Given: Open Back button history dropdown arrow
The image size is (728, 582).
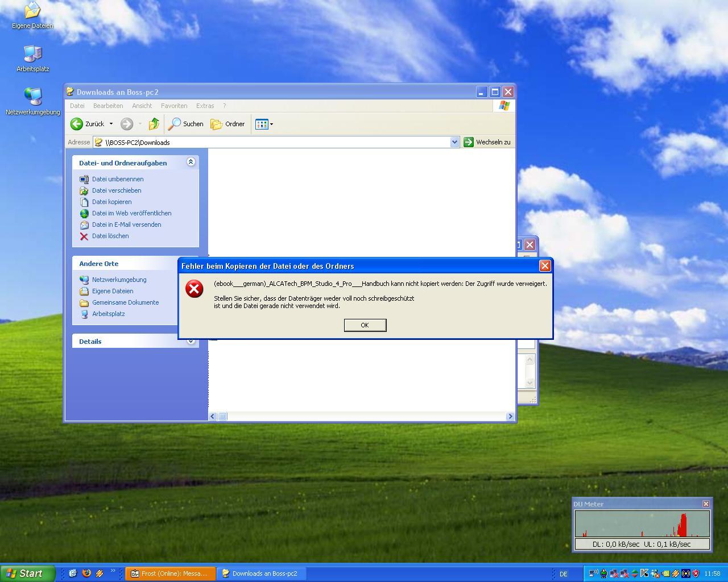Looking at the screenshot, I should pyautogui.click(x=111, y=124).
